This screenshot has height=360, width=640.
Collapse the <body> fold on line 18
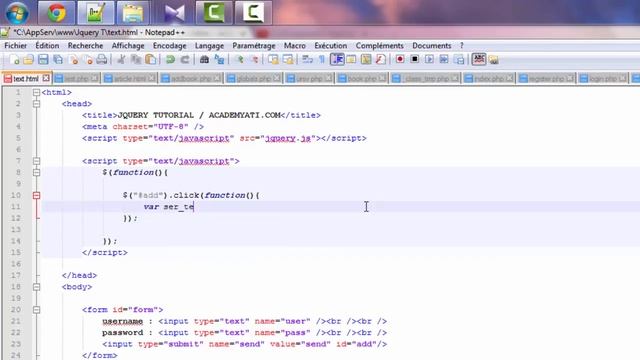pyautogui.click(x=36, y=287)
